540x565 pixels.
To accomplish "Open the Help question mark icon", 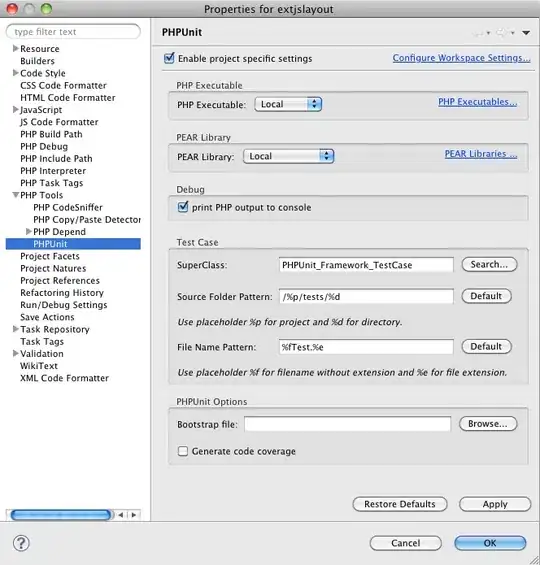I will tap(21, 543).
